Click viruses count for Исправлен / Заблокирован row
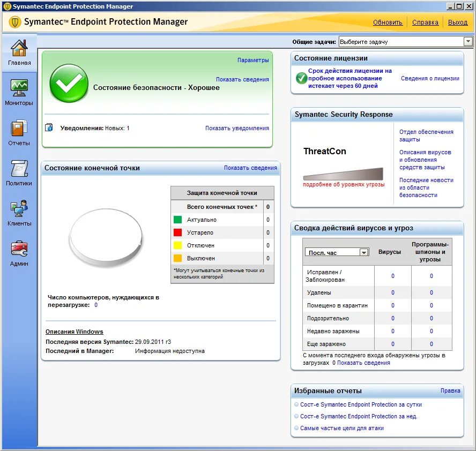The height and width of the screenshot is (451, 476). click(393, 276)
